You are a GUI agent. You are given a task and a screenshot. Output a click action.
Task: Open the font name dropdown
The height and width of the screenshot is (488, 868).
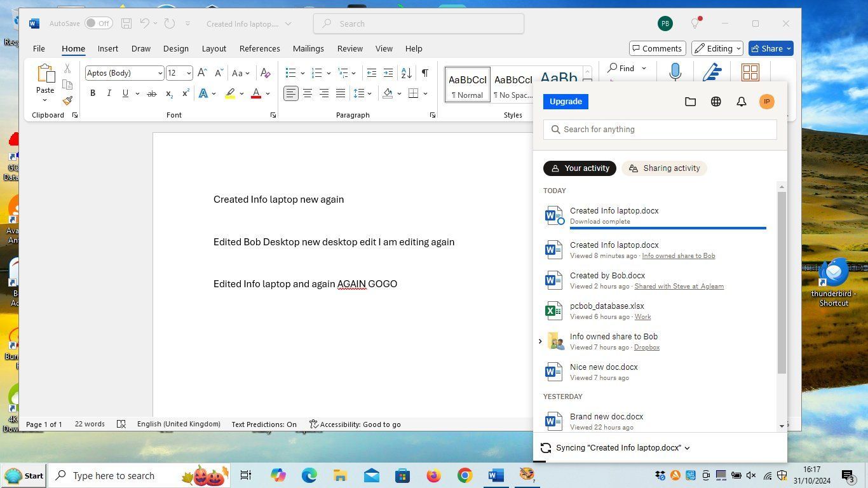[159, 73]
